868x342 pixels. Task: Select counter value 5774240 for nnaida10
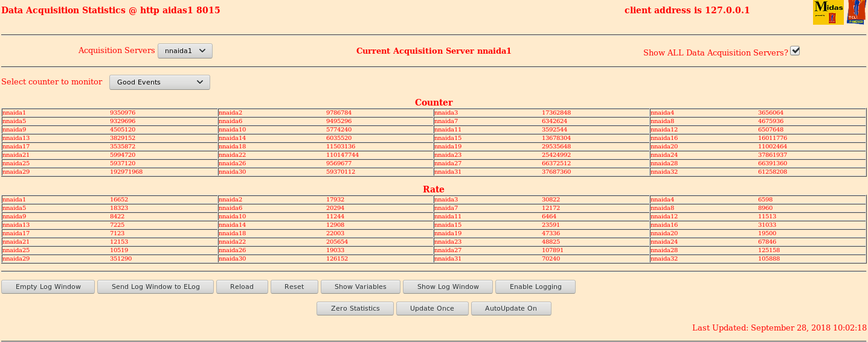[339, 130]
